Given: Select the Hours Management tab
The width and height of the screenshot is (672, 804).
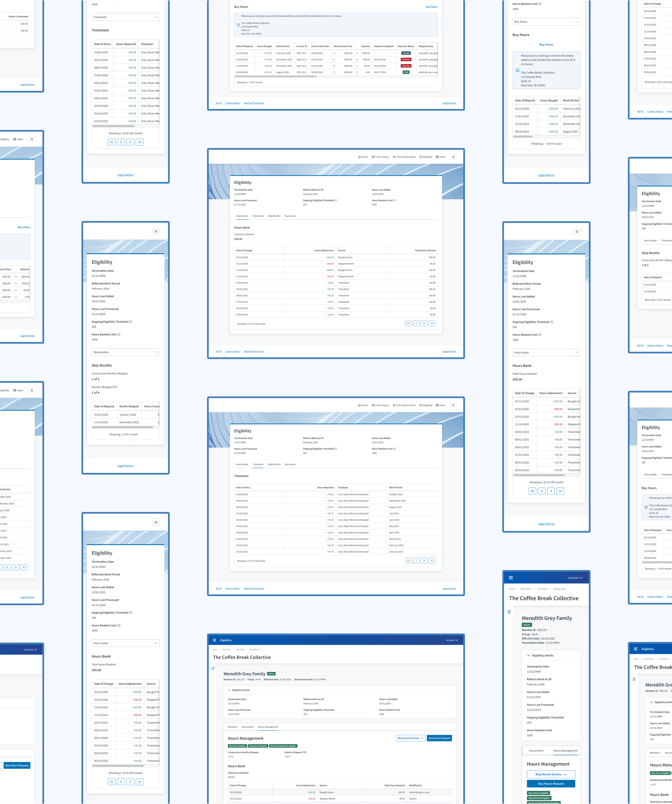Looking at the screenshot, I should (x=268, y=727).
